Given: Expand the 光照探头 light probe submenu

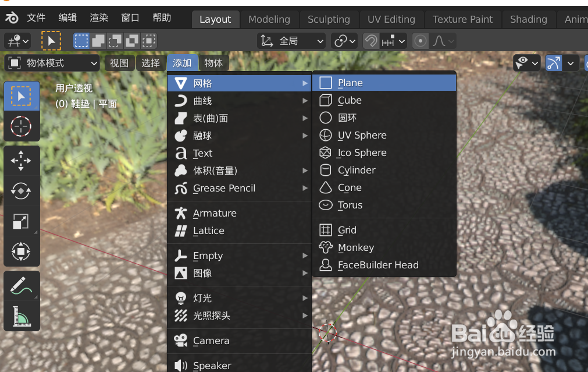Looking at the screenshot, I should [x=240, y=316].
